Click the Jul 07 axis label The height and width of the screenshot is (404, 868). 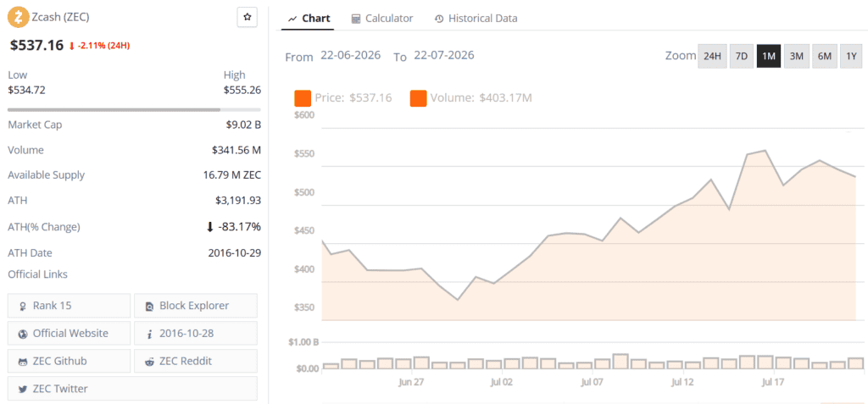click(x=593, y=383)
